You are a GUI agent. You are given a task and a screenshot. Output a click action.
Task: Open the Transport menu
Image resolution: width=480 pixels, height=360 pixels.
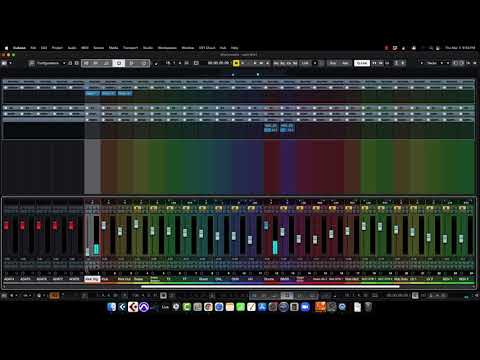tap(130, 48)
